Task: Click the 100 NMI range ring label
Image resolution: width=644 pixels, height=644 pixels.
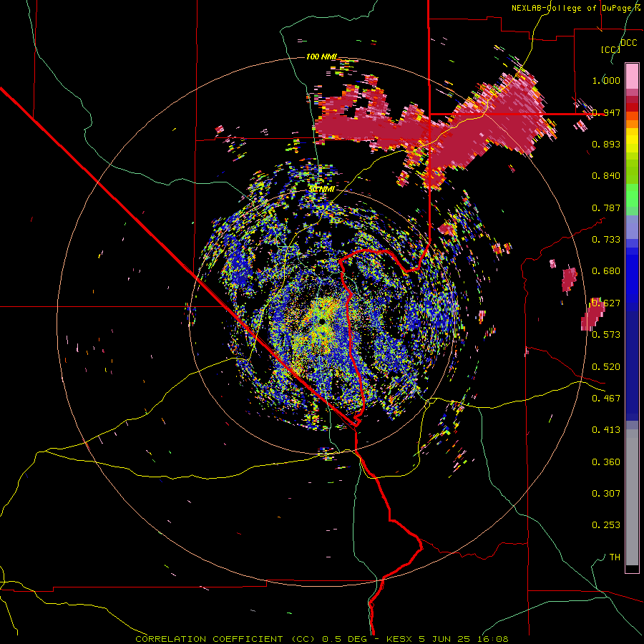Action: click(321, 57)
